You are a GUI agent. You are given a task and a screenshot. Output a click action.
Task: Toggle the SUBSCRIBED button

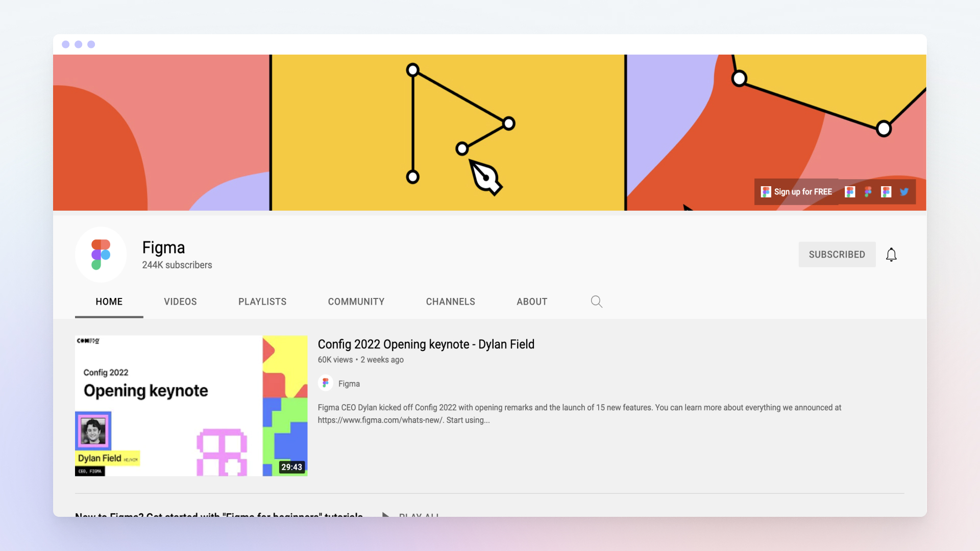[837, 255]
